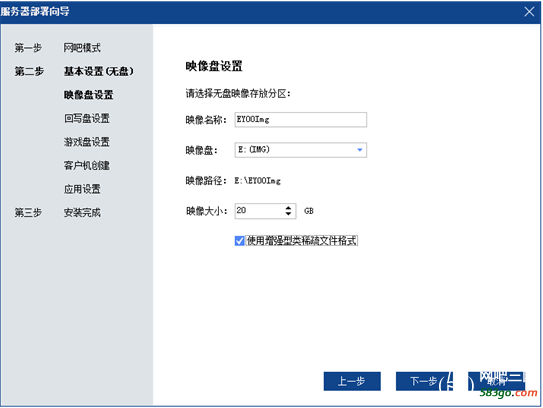Open the 映像盘设置 sidebar item
The image size is (543, 408).
pos(88,95)
